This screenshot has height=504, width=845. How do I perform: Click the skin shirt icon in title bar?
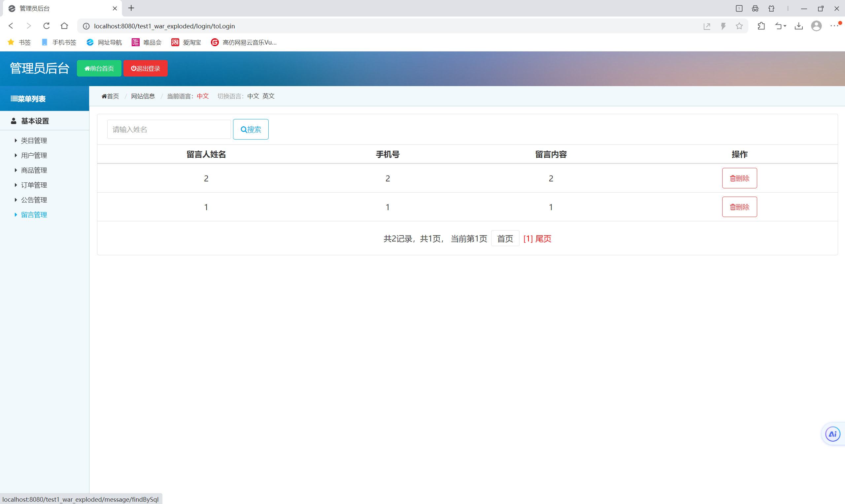coord(772,9)
